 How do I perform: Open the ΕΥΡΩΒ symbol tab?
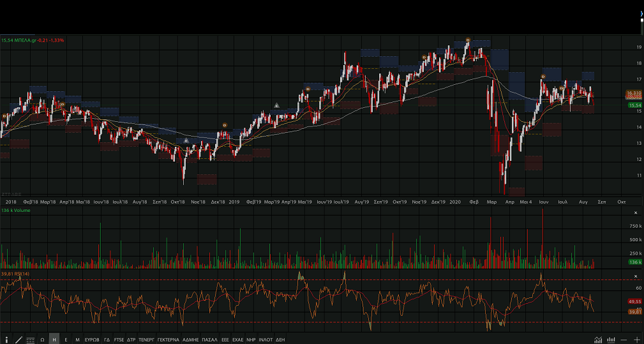point(92,340)
